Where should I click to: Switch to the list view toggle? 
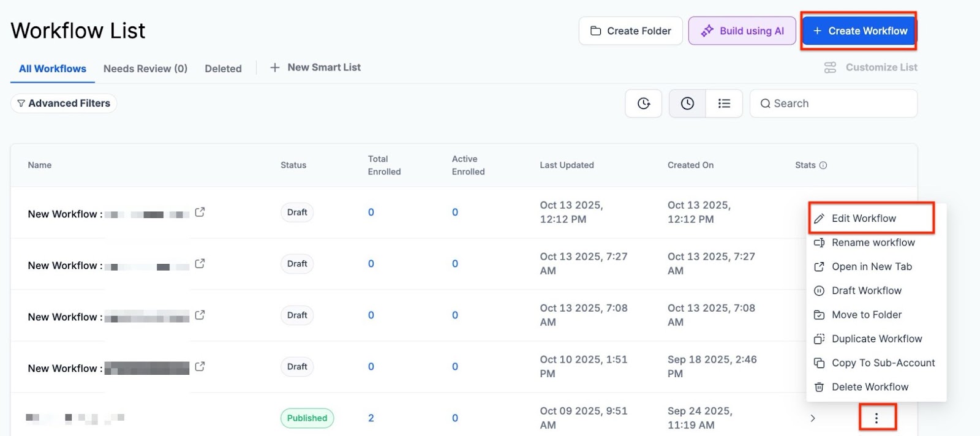(x=724, y=103)
